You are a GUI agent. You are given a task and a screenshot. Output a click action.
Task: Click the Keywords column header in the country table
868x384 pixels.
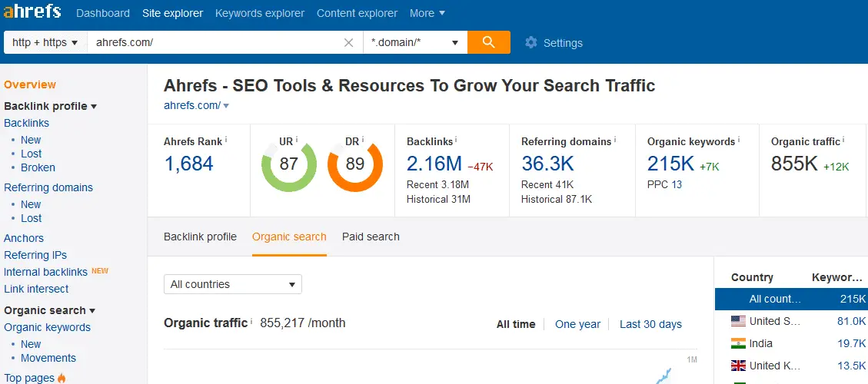click(x=836, y=278)
